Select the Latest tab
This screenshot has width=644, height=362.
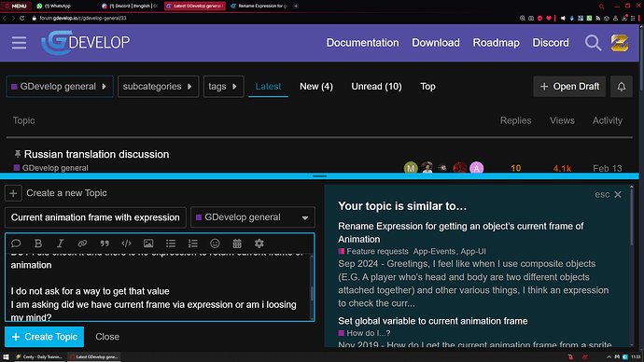tap(268, 87)
